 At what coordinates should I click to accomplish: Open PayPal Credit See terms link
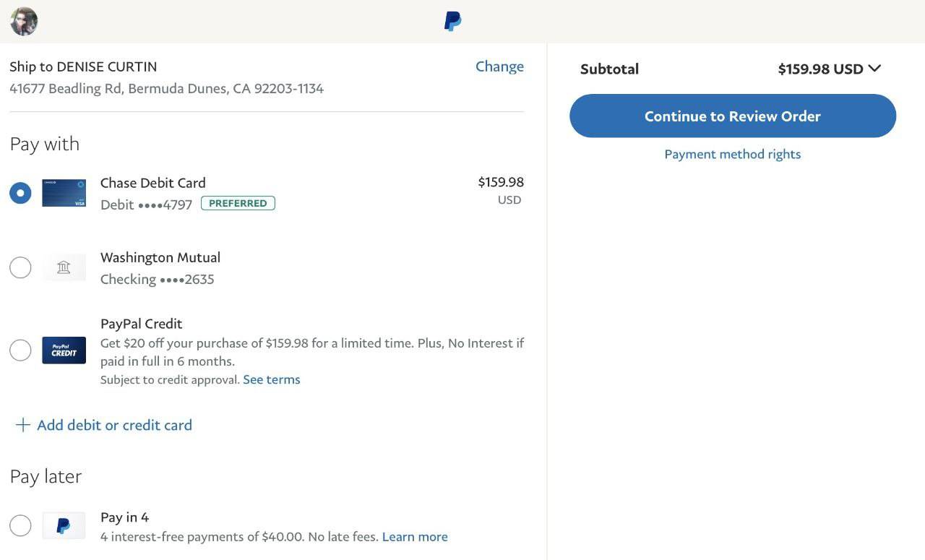(271, 379)
